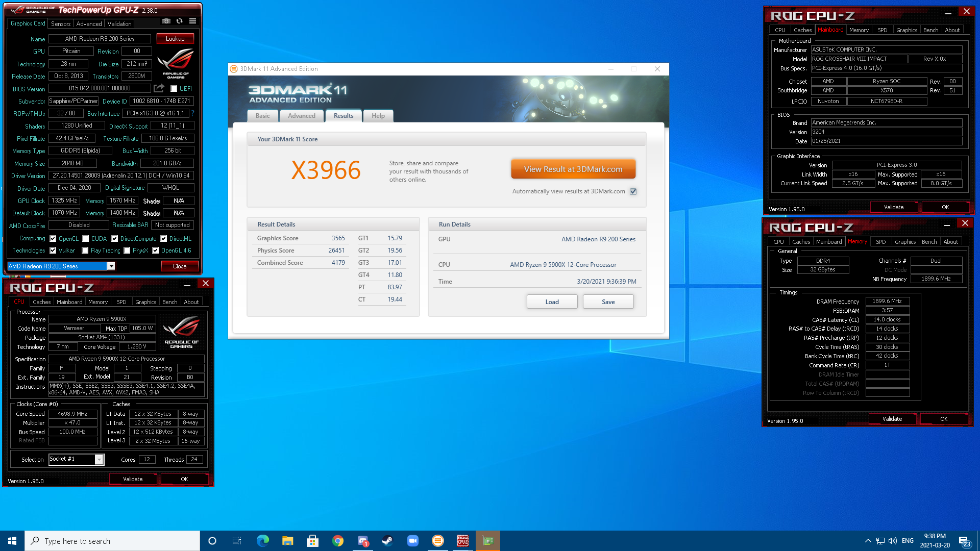Open the Advanced tab in 3DMark 11
This screenshot has height=551, width=980.
point(302,116)
